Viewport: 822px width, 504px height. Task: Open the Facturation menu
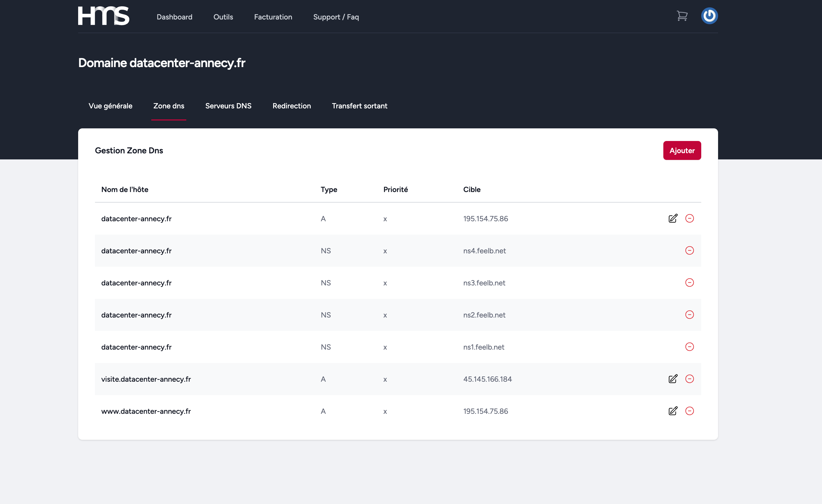(x=273, y=17)
